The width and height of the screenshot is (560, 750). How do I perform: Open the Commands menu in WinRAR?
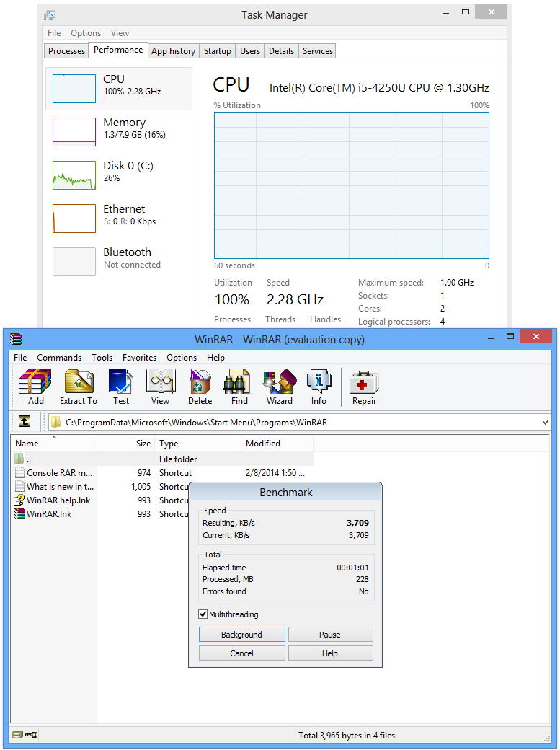point(59,358)
